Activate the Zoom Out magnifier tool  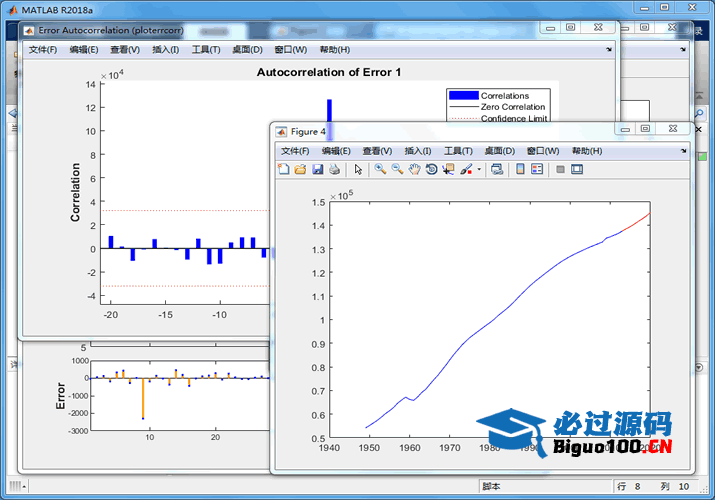click(397, 170)
